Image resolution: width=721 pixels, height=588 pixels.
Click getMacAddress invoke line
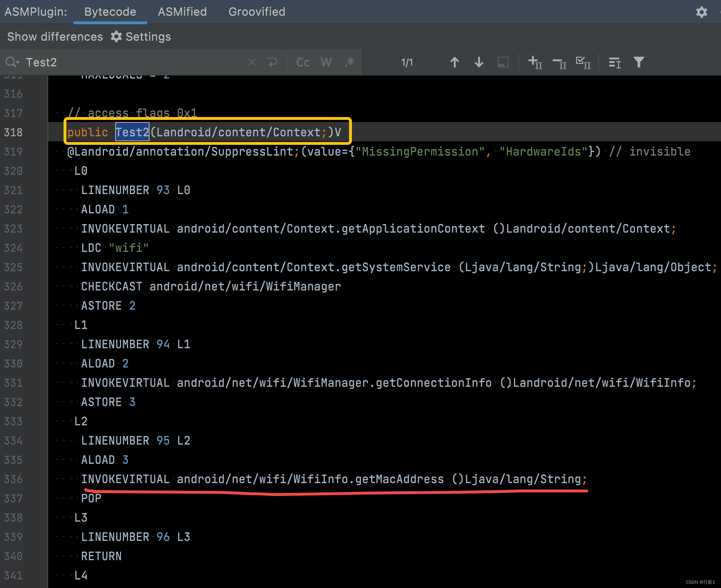click(334, 479)
